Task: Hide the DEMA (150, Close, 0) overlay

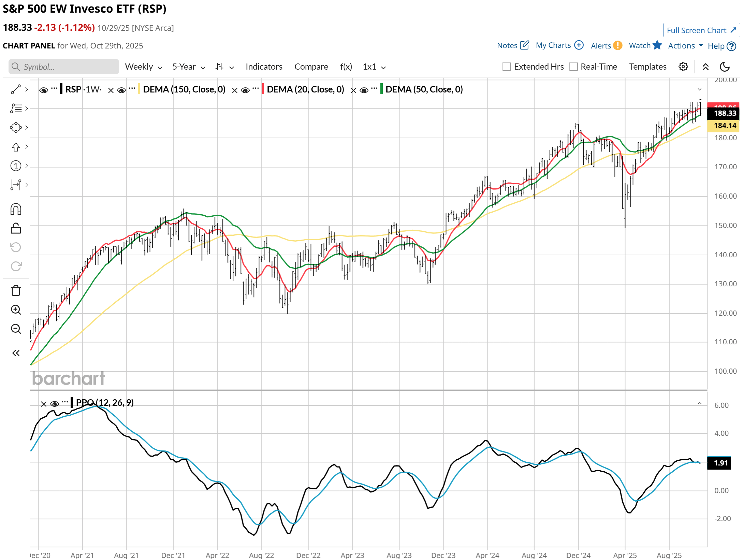Action: tap(121, 90)
